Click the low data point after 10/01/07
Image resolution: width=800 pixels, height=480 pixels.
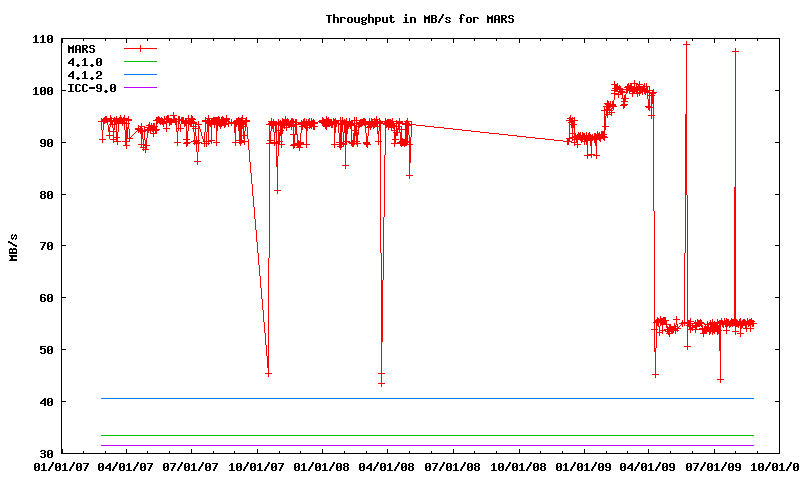pyautogui.click(x=268, y=373)
